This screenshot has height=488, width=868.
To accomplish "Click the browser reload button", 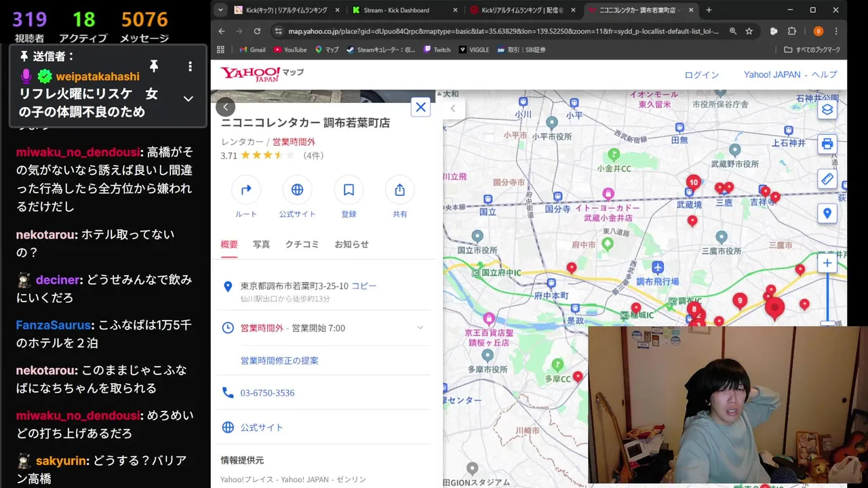I will tap(257, 31).
